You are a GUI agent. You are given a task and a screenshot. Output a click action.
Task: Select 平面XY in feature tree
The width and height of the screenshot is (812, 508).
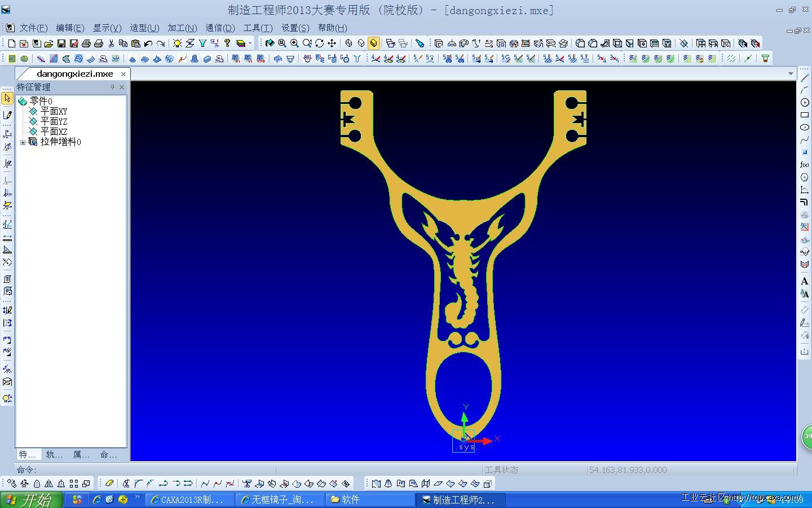pyautogui.click(x=54, y=111)
